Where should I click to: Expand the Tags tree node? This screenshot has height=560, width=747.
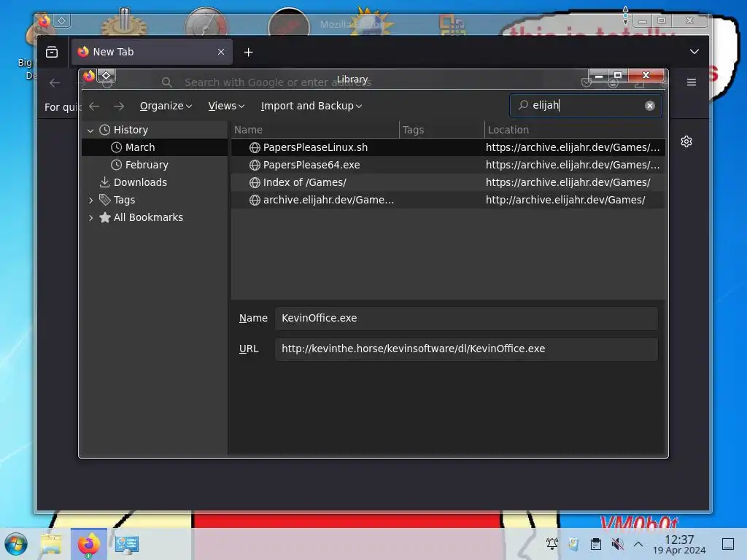pyautogui.click(x=90, y=200)
